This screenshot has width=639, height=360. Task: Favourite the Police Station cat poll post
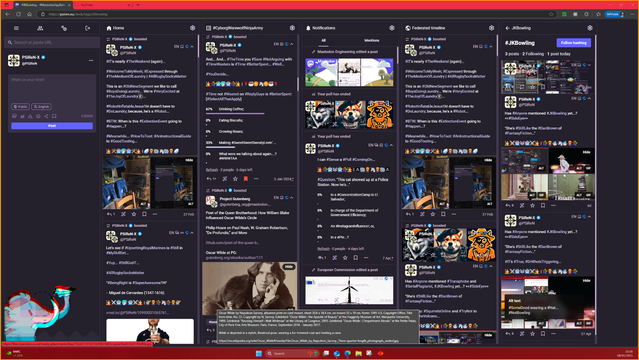(345, 258)
